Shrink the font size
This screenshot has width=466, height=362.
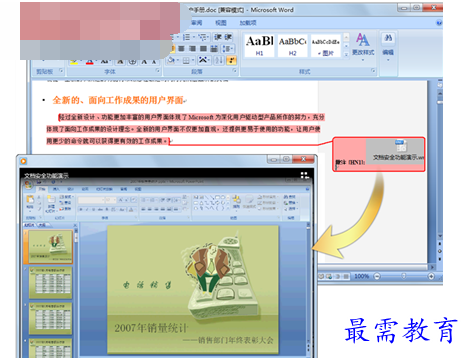point(154,61)
